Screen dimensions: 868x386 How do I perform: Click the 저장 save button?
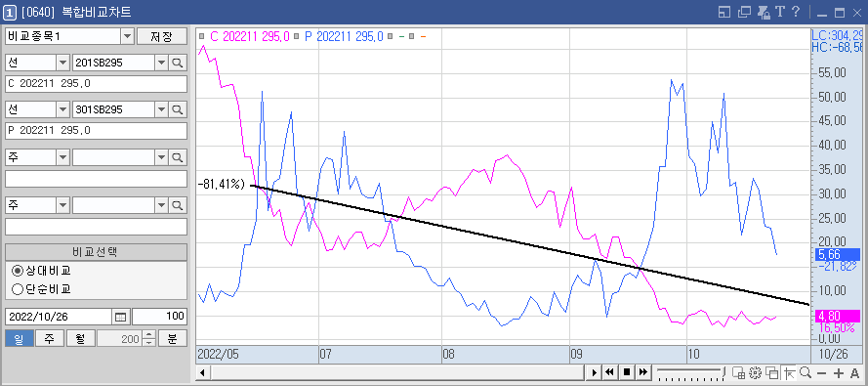pyautogui.click(x=162, y=36)
